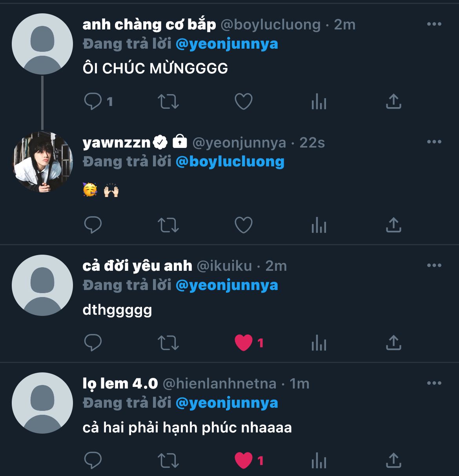
Task: Open @yeonjunnya link in ikuiku's reply
Action: 227,285
